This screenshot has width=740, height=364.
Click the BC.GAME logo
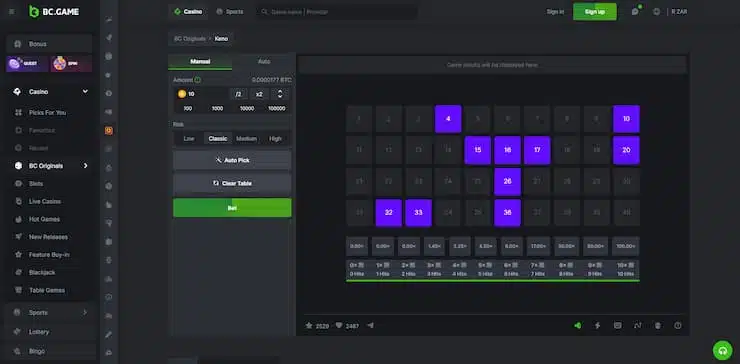click(54, 12)
